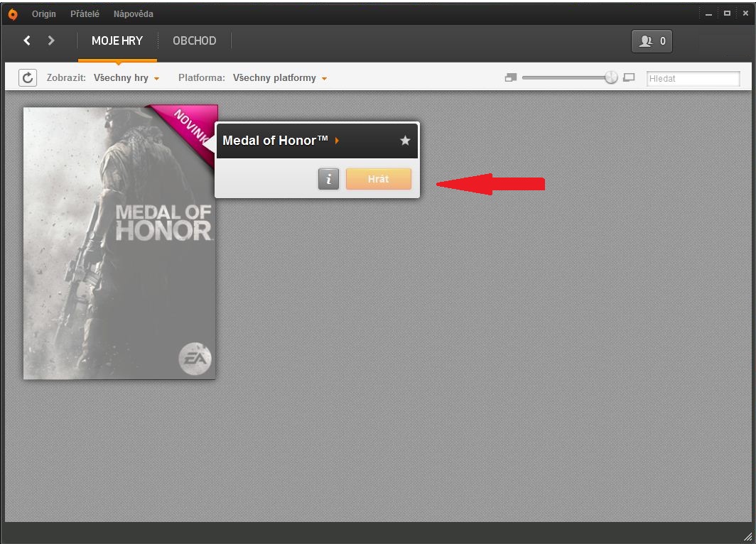Click the Origin logo icon
This screenshot has height=544, width=756.
13,14
